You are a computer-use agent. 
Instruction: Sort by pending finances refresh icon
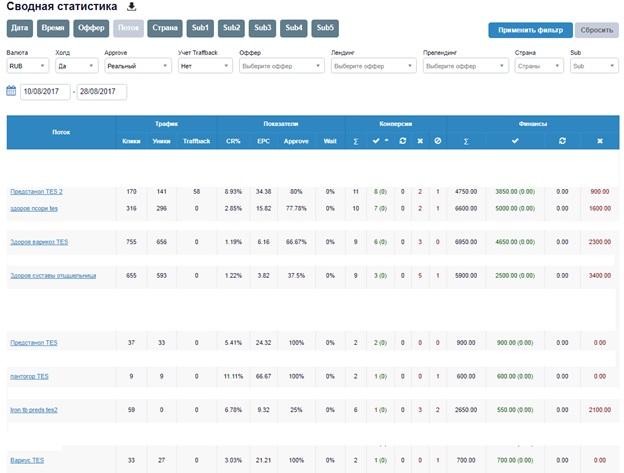pyautogui.click(x=562, y=141)
